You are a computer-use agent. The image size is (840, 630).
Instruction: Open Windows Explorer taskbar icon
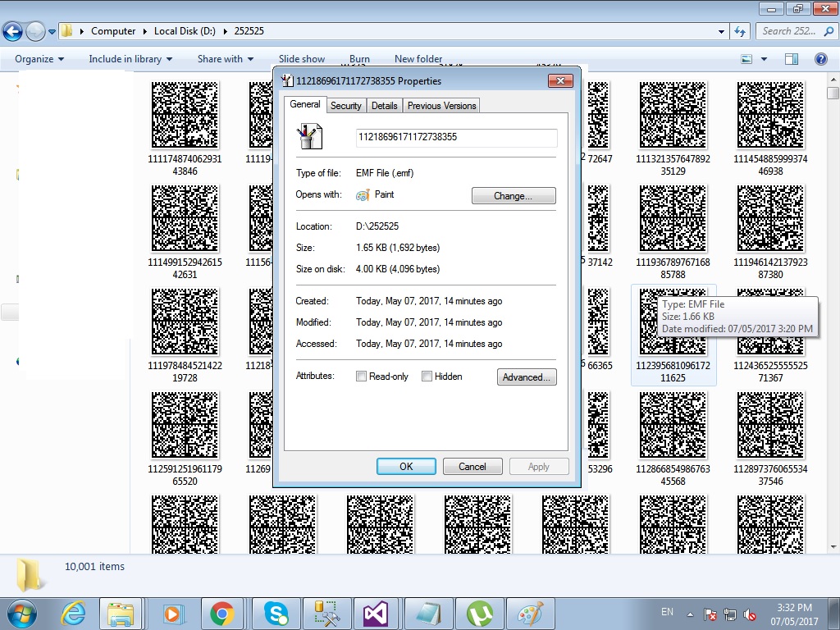(121, 614)
